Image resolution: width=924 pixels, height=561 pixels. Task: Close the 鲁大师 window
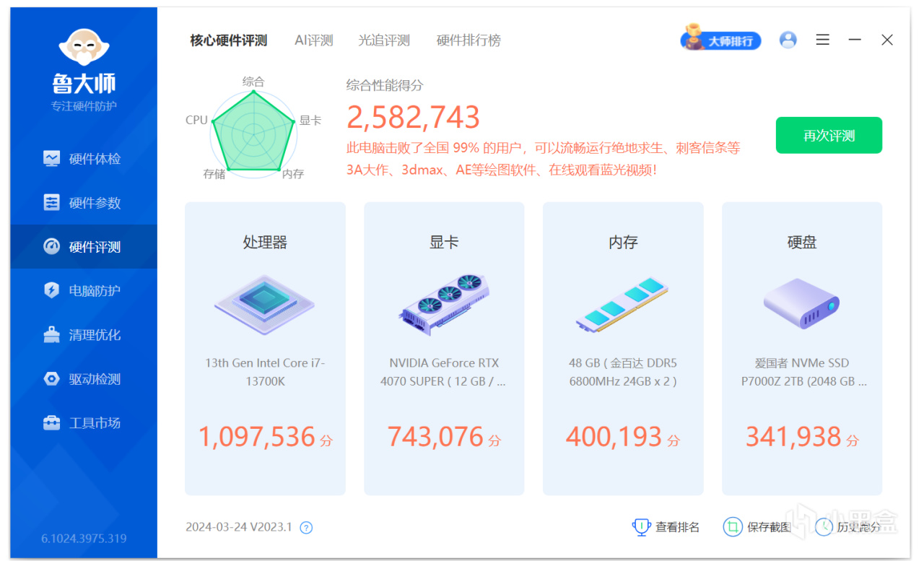click(887, 40)
